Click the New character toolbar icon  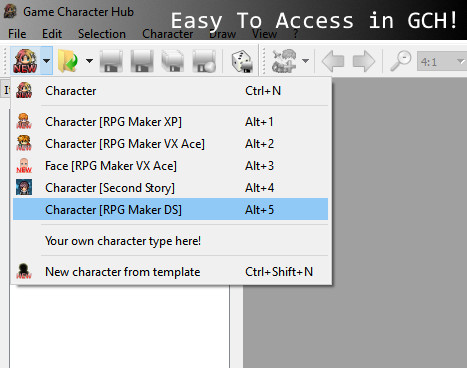(x=25, y=61)
